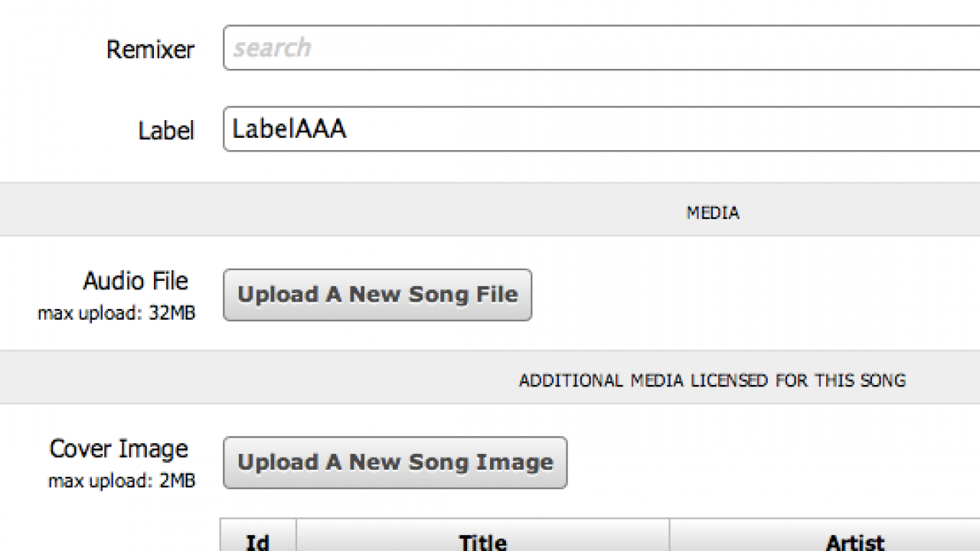Click the max upload: 32MB hint text
This screenshot has height=551, width=980.
click(116, 314)
